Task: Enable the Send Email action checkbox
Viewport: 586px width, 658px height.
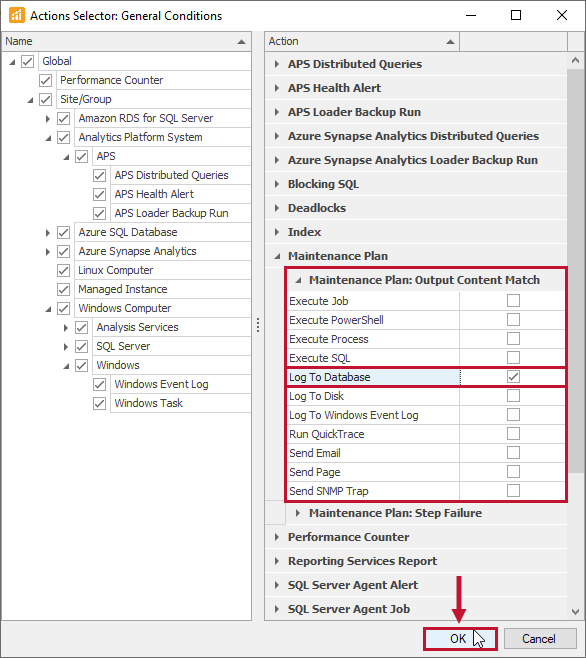Action: click(513, 453)
